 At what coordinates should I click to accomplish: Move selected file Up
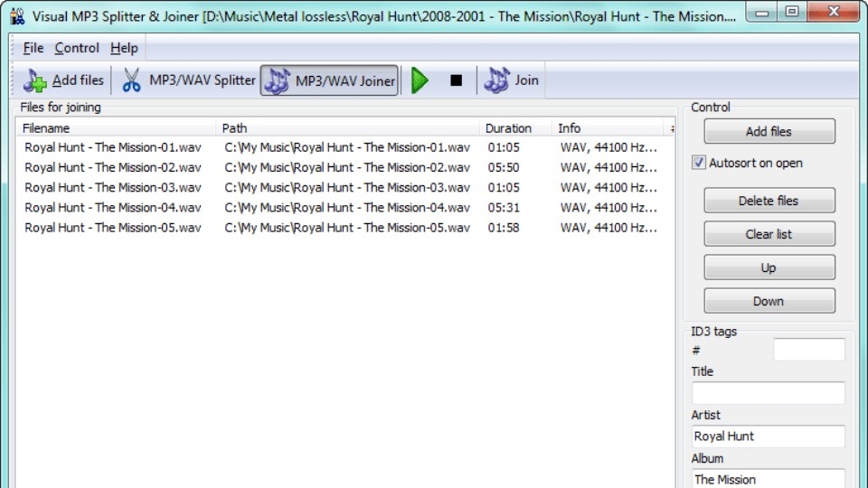[769, 267]
